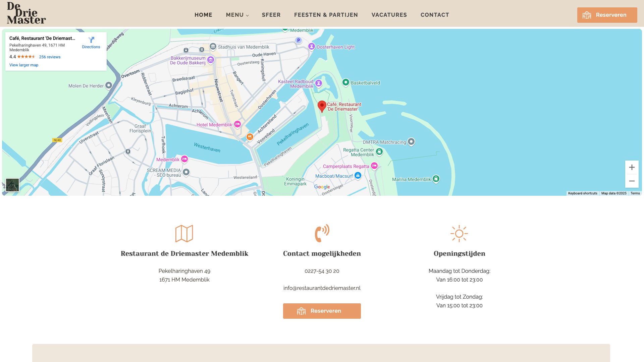The height and width of the screenshot is (362, 644).
Task: Expand the MENU dropdown in navigation
Action: pos(237,15)
